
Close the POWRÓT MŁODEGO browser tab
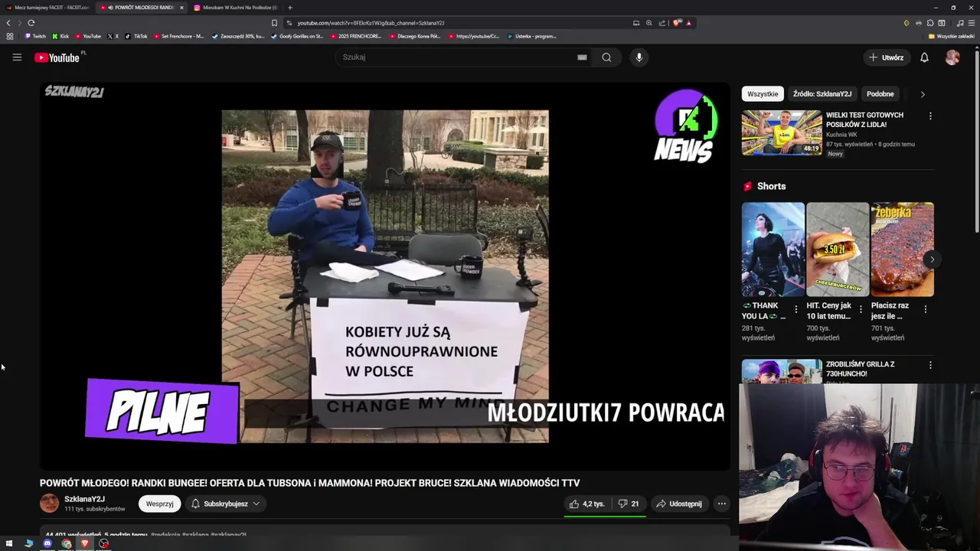pos(181,8)
